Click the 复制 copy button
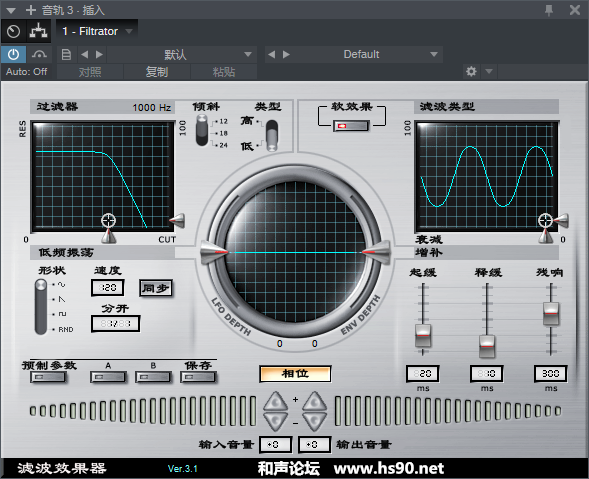589x479 pixels. [x=157, y=72]
